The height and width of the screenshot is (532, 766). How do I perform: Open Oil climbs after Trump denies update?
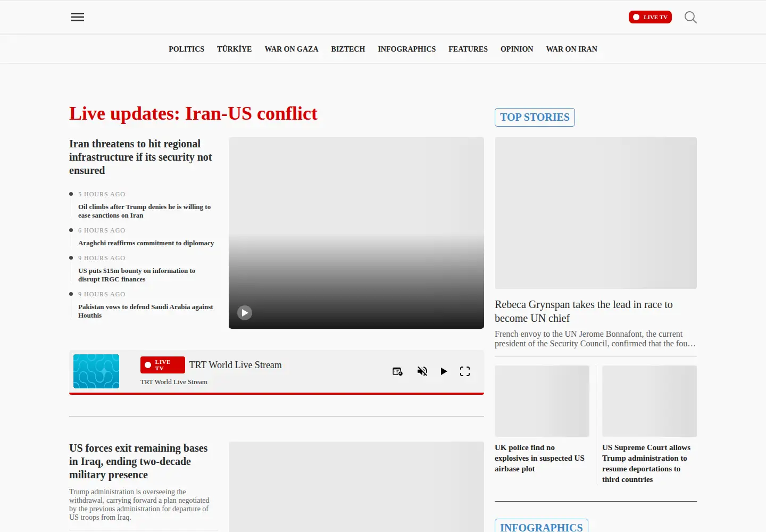pos(145,211)
